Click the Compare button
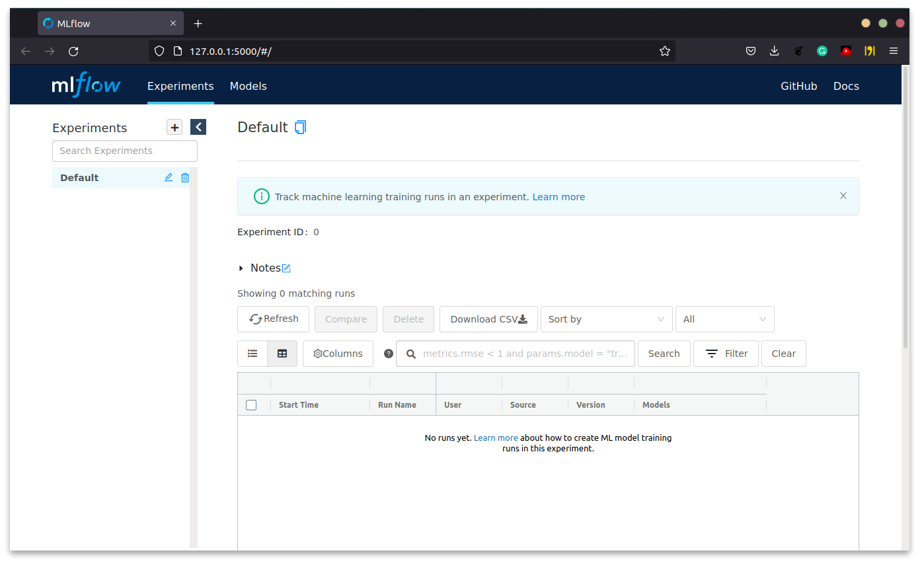This screenshot has width=924, height=571. (x=346, y=319)
